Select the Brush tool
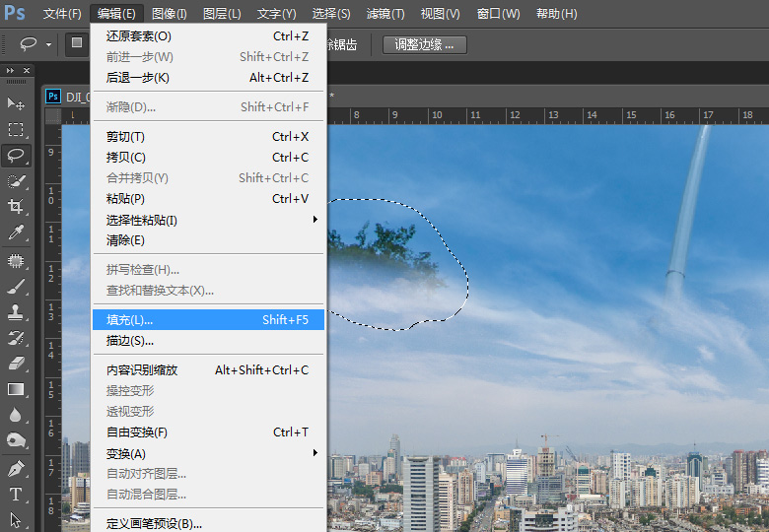Viewport: 769px width, 532px height. point(16,286)
